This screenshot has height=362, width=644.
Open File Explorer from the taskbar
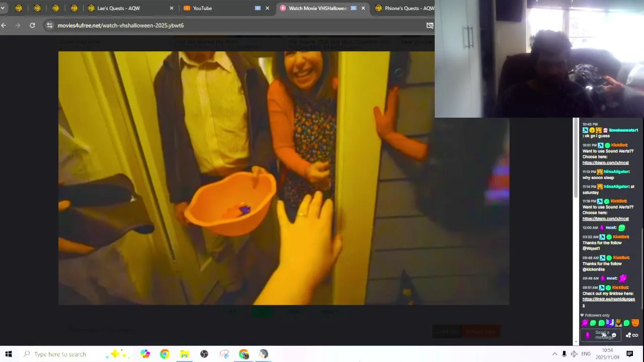[184, 354]
